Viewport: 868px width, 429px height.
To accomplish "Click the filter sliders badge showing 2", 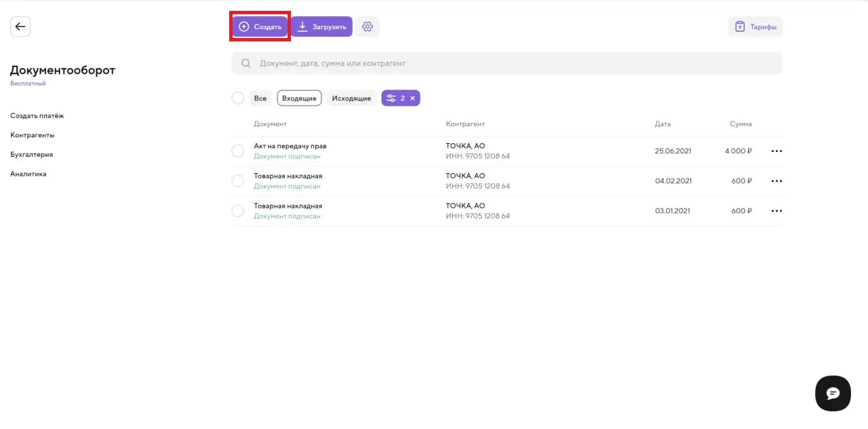I will click(x=395, y=98).
